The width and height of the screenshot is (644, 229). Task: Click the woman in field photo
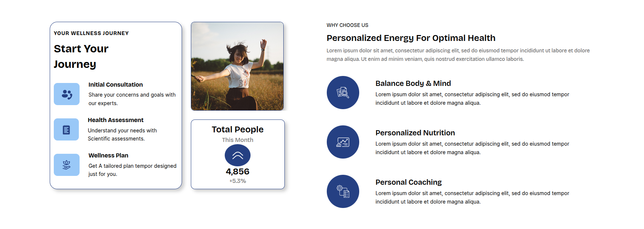(237, 66)
